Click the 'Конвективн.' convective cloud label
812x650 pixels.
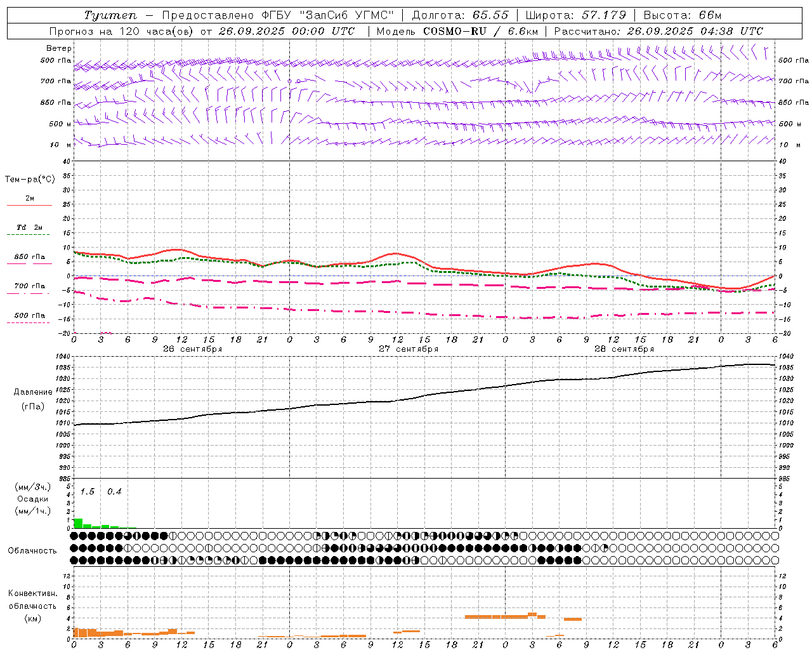click(x=32, y=594)
